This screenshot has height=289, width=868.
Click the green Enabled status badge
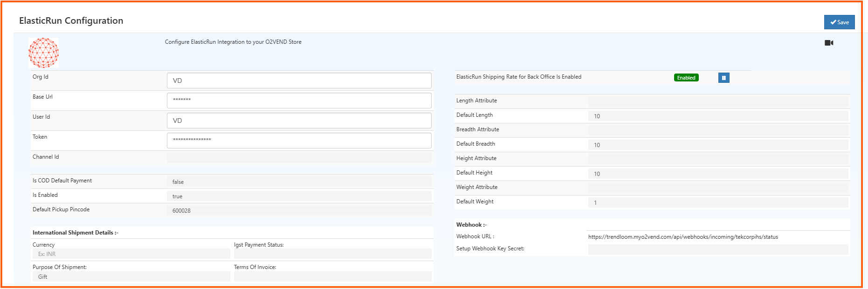coord(686,78)
